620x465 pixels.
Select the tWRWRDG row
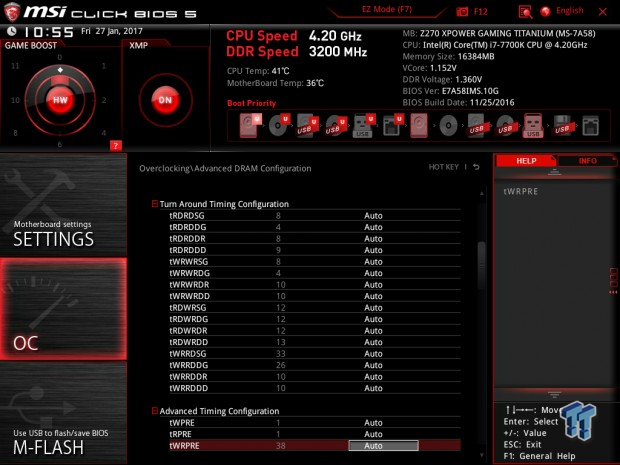coord(315,273)
